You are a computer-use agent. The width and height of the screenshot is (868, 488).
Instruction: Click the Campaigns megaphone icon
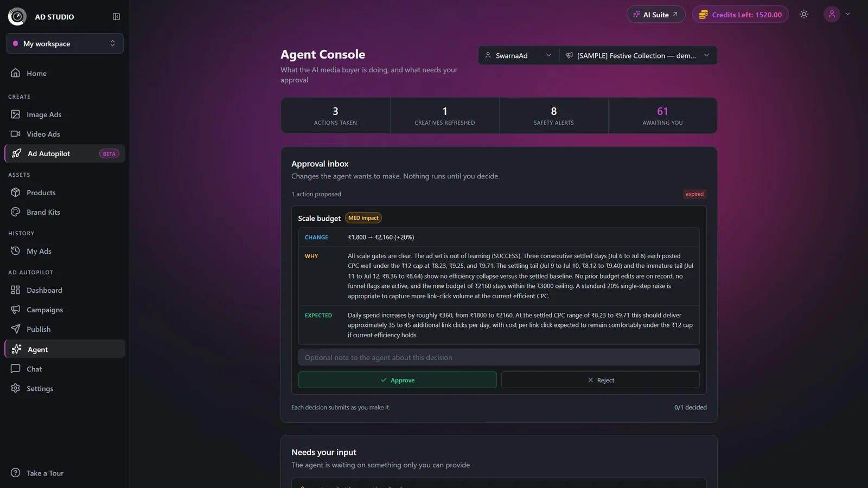click(16, 310)
